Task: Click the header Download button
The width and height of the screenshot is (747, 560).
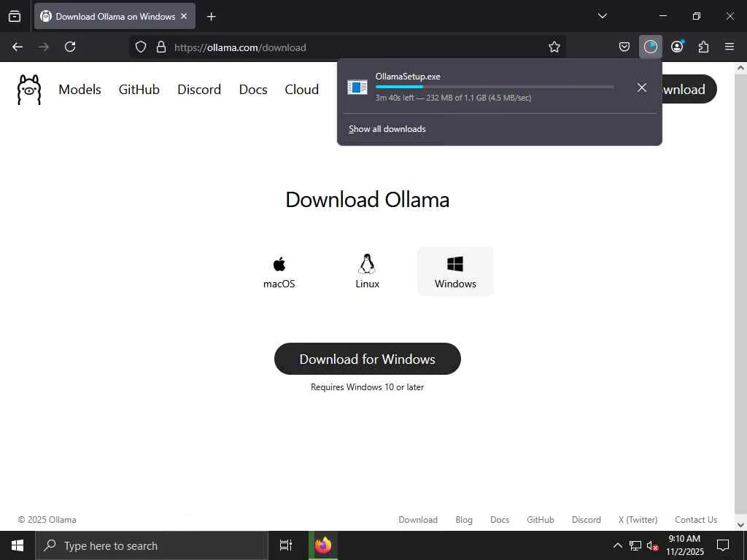Action: pyautogui.click(x=689, y=89)
